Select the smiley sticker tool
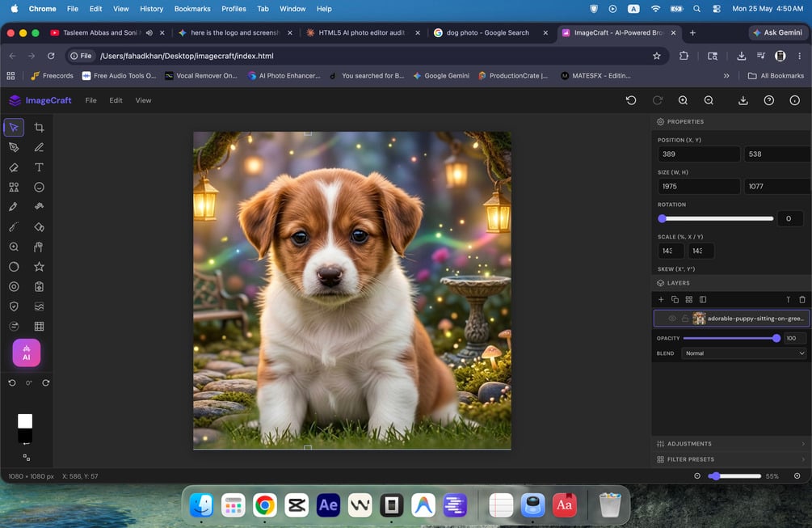 (x=39, y=187)
